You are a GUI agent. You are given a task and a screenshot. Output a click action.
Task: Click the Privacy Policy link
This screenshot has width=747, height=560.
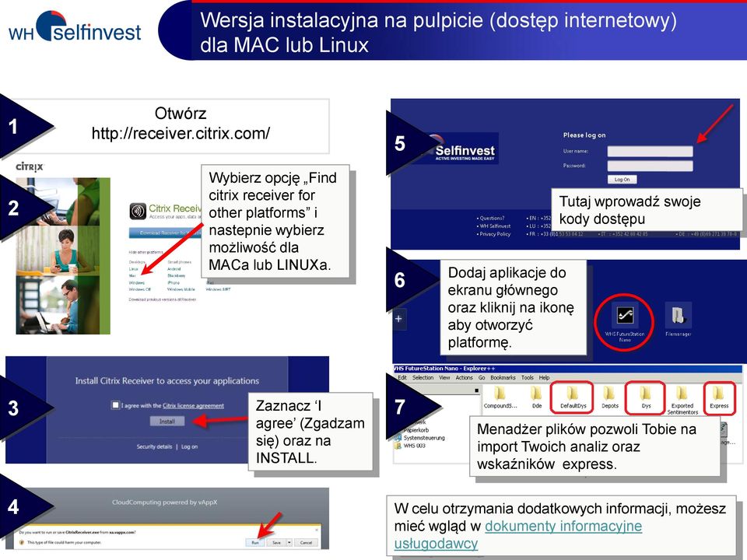495,234
